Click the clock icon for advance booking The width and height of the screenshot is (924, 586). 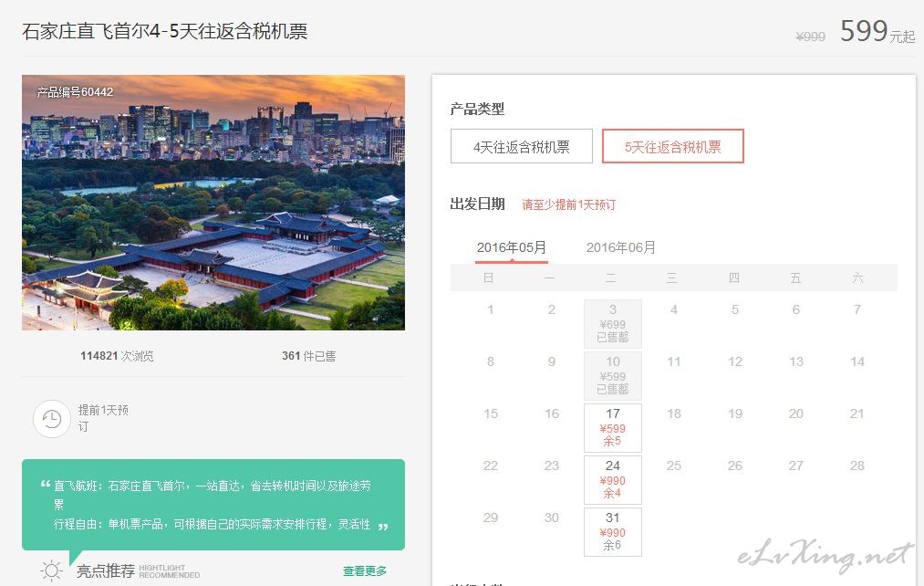52,419
